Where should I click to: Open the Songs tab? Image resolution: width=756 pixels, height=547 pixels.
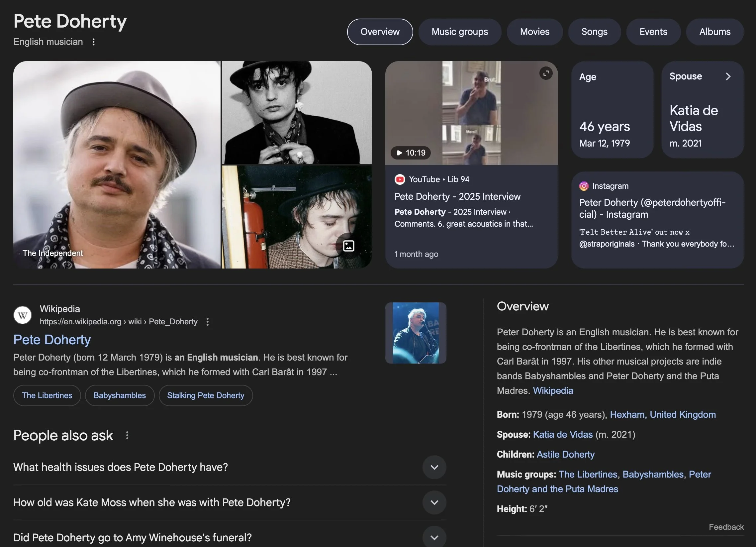click(x=594, y=32)
